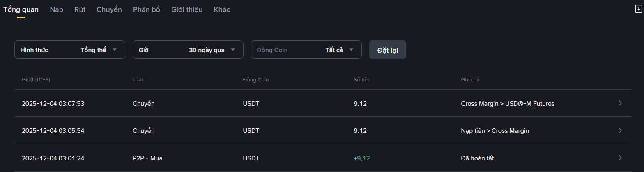Click the Số tiền column header
644x172 pixels.
coord(362,79)
